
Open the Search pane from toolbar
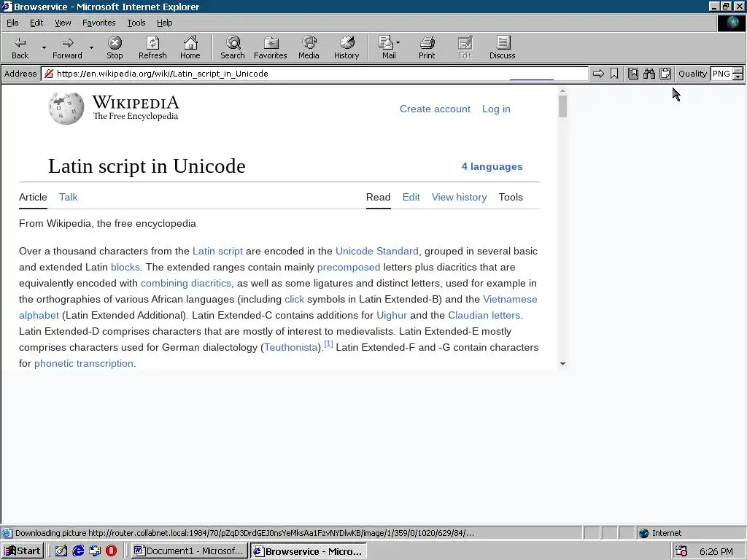pos(233,47)
